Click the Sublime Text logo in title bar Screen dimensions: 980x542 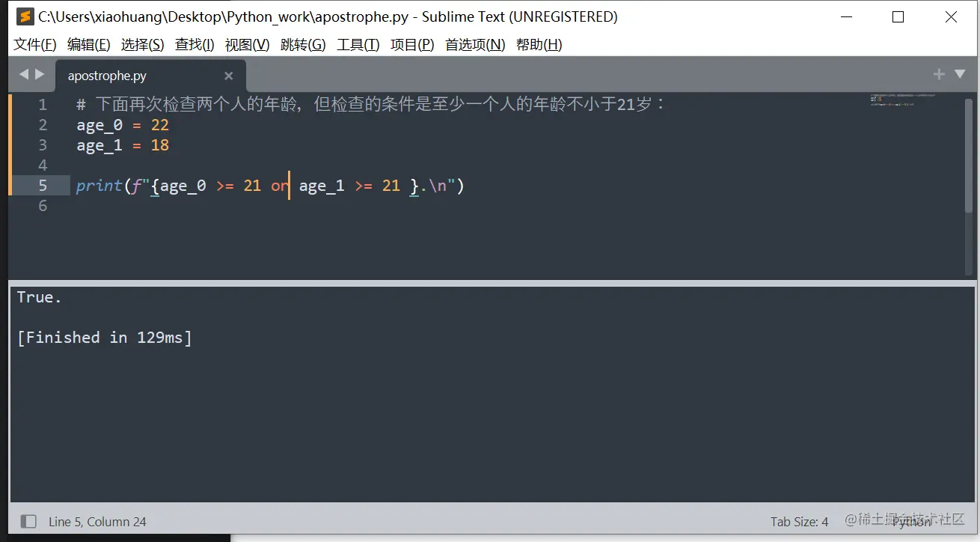pos(25,16)
